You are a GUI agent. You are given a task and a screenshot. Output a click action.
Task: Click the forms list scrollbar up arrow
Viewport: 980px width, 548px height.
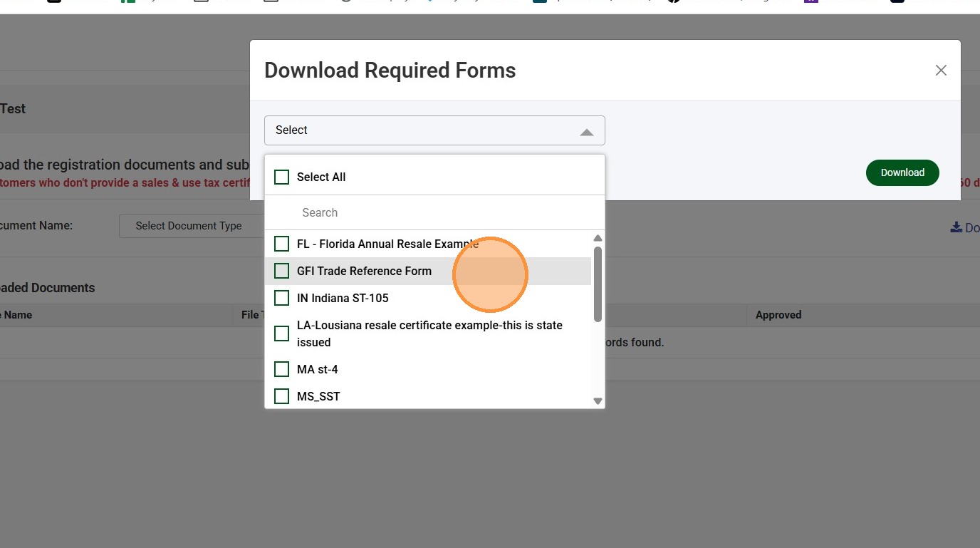[598, 238]
